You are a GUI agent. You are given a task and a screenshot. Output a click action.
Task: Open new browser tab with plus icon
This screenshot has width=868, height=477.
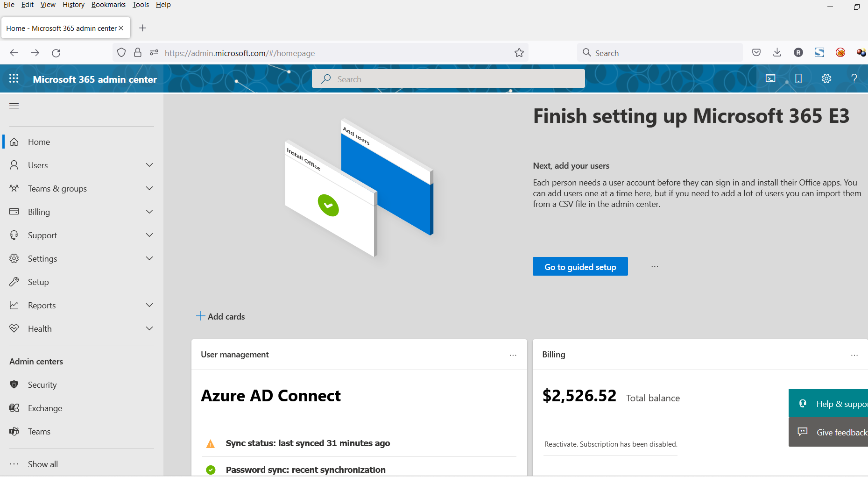pyautogui.click(x=143, y=28)
